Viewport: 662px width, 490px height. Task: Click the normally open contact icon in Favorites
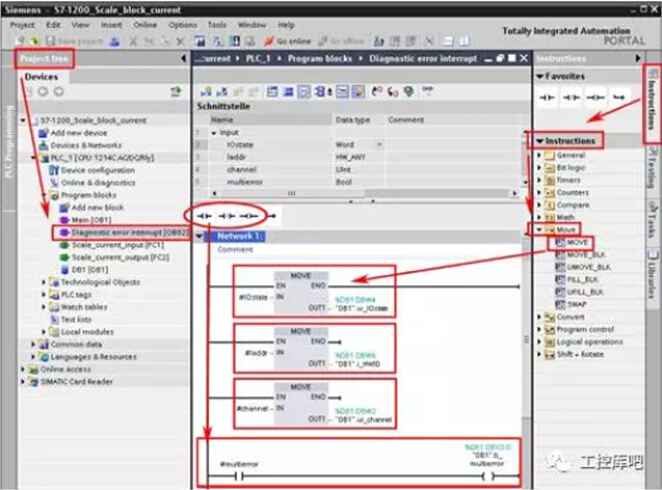click(547, 97)
